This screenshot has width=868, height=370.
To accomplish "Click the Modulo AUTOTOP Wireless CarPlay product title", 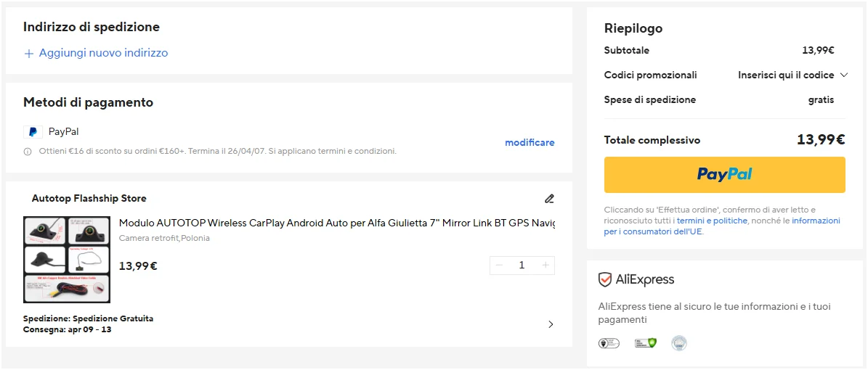I will point(336,223).
